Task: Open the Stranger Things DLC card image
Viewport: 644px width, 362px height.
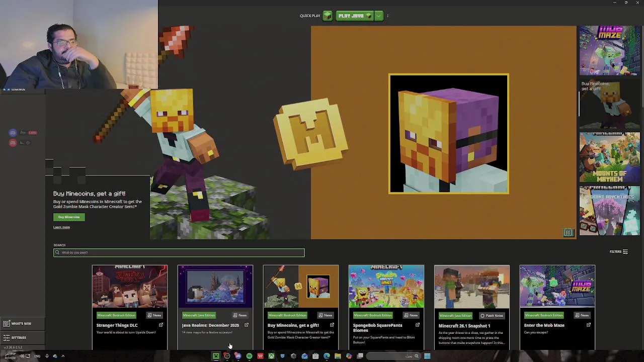Action: [x=130, y=286]
